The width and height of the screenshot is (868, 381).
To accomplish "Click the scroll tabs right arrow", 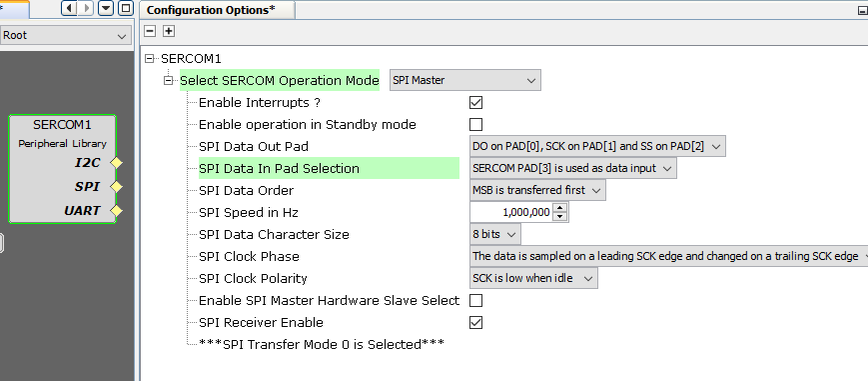I will (86, 8).
